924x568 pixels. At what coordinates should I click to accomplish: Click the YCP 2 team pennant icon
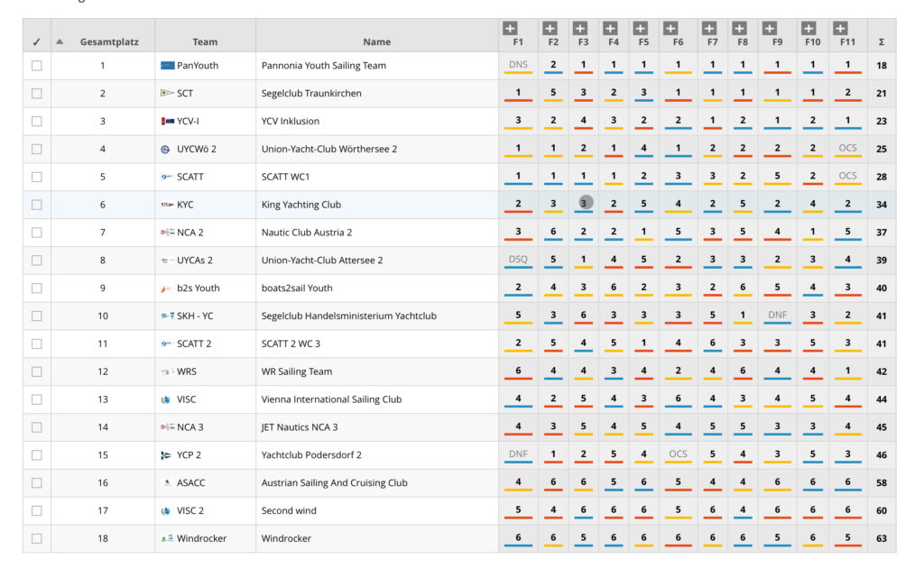click(x=166, y=455)
